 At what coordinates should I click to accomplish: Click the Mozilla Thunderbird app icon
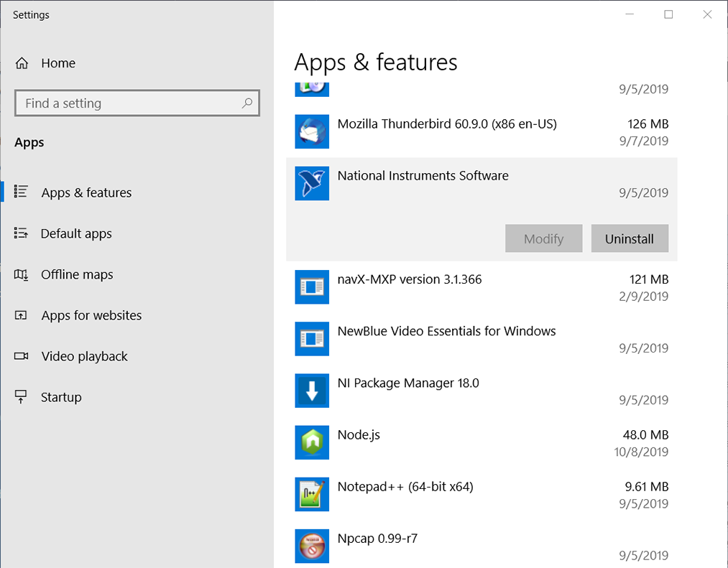pyautogui.click(x=311, y=131)
